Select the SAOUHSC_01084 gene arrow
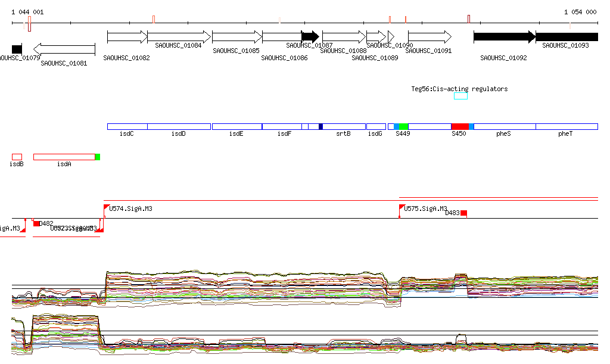The image size is (610, 364). pyautogui.click(x=179, y=37)
